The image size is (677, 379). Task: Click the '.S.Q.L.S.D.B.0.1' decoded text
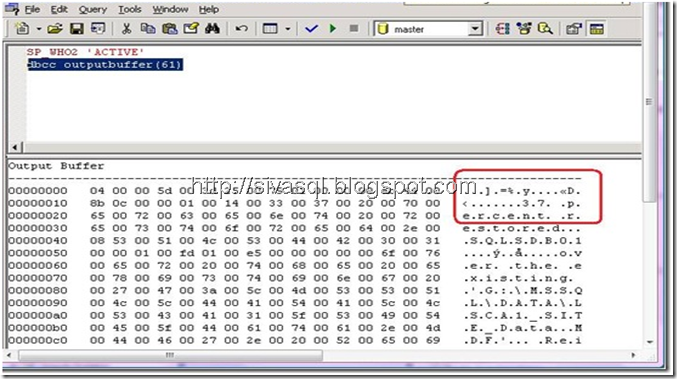522,241
